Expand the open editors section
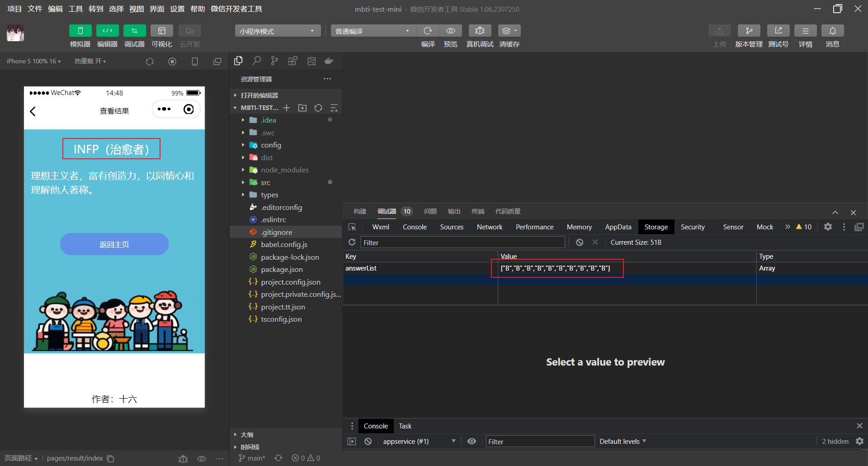Screen dimensions: 868x466 pyautogui.click(x=286, y=95)
